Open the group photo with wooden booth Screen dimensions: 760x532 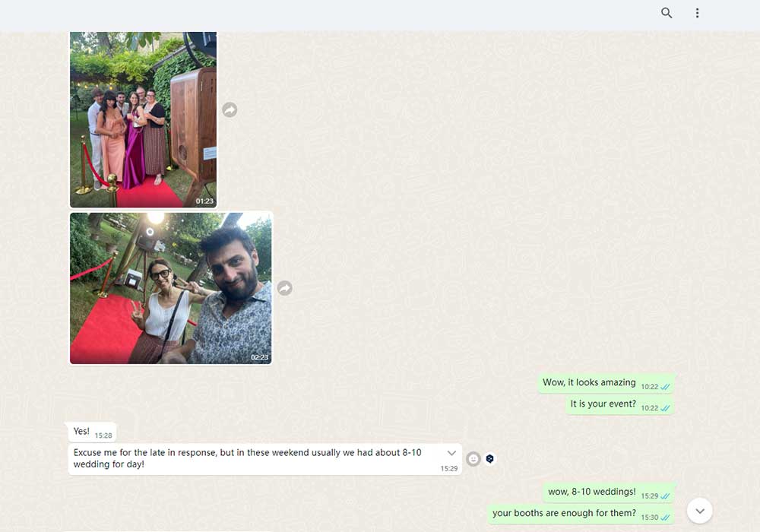(x=143, y=119)
